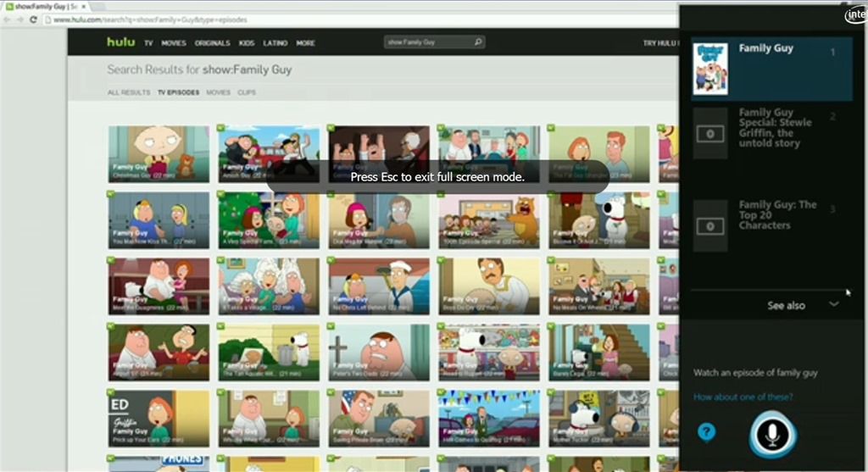Click placeholder icon beside Stewie Griffin untold story
868x472 pixels.
pyautogui.click(x=710, y=133)
